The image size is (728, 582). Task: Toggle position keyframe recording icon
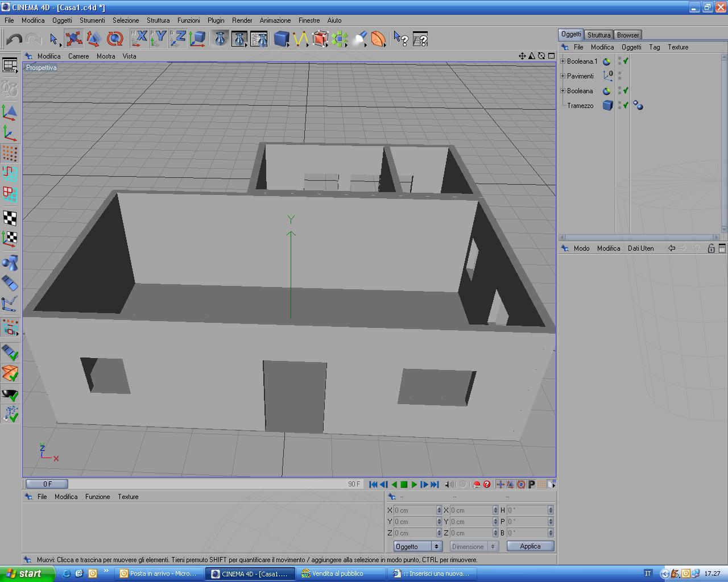coord(500,484)
